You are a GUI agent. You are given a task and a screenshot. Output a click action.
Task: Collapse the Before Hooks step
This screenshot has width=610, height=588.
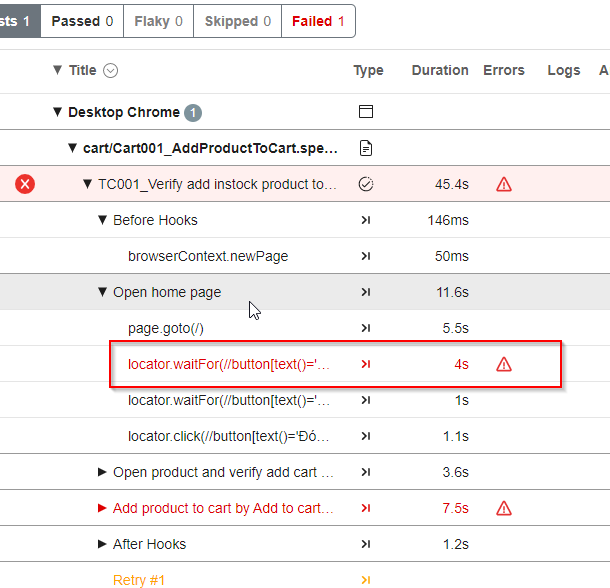[x=102, y=220]
